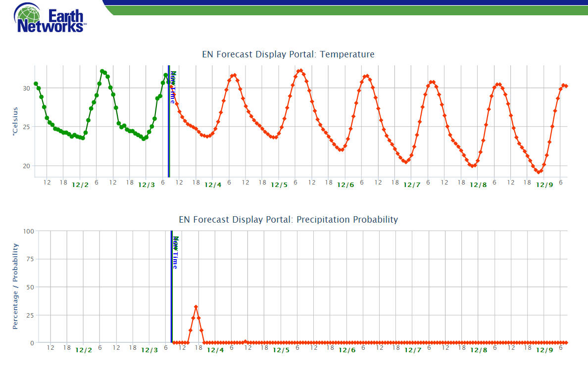Click the 12/5 date label under Temperature chart
The width and height of the screenshot is (588, 376).
coord(279,185)
